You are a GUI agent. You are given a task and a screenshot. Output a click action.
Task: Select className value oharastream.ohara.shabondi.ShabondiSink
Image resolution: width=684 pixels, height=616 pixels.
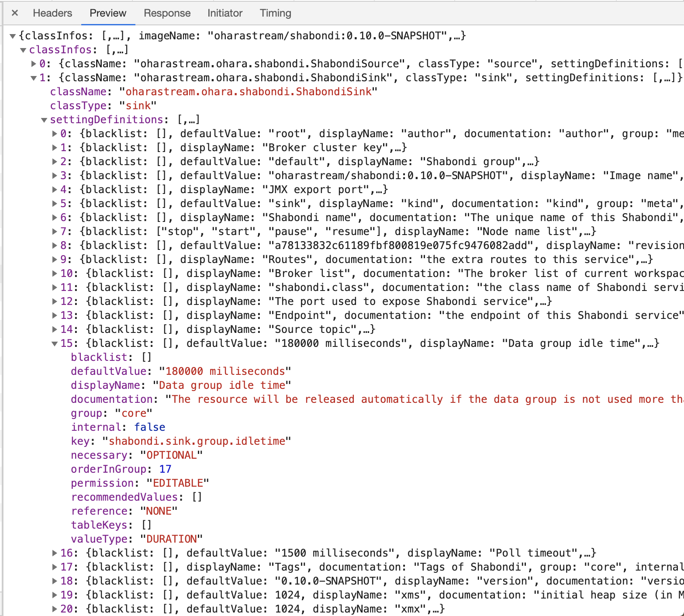(x=249, y=92)
